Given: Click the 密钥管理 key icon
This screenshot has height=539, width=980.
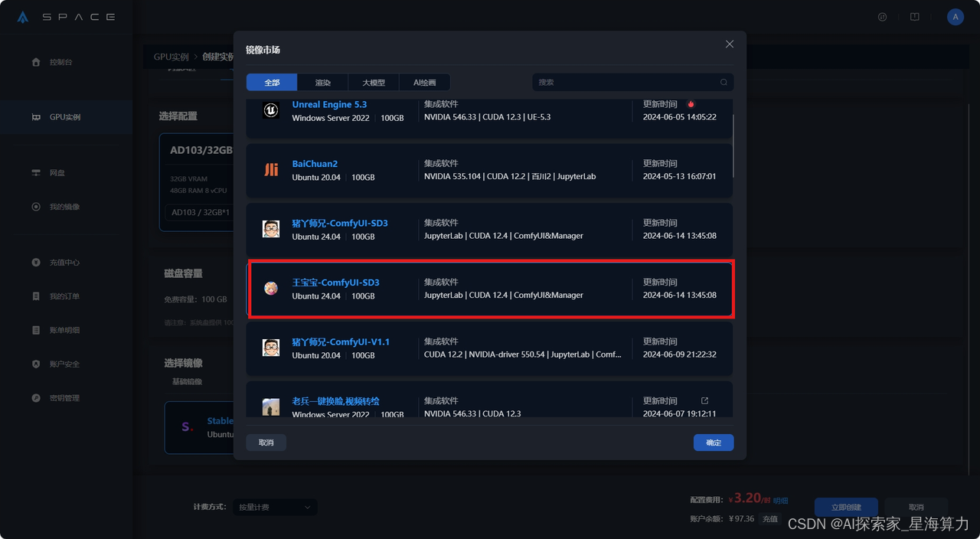Looking at the screenshot, I should (x=36, y=398).
